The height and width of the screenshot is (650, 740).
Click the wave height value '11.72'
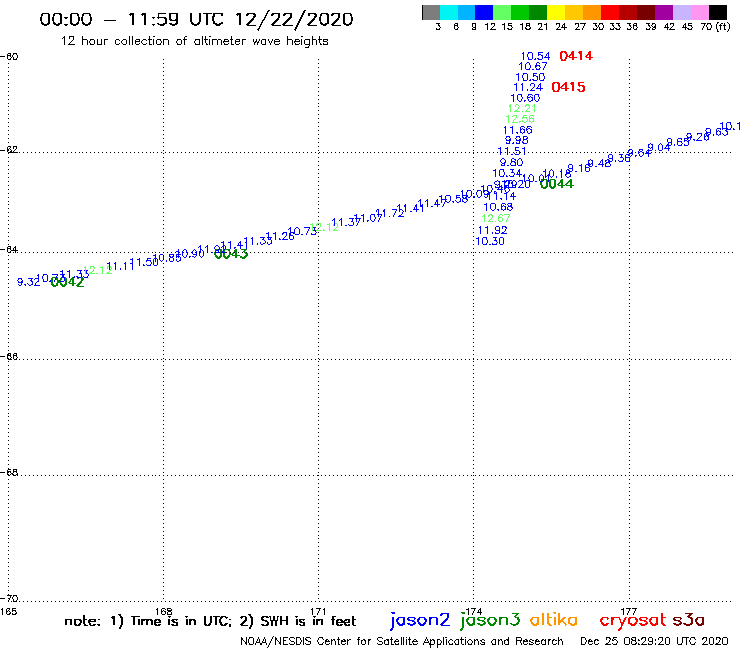point(390,213)
